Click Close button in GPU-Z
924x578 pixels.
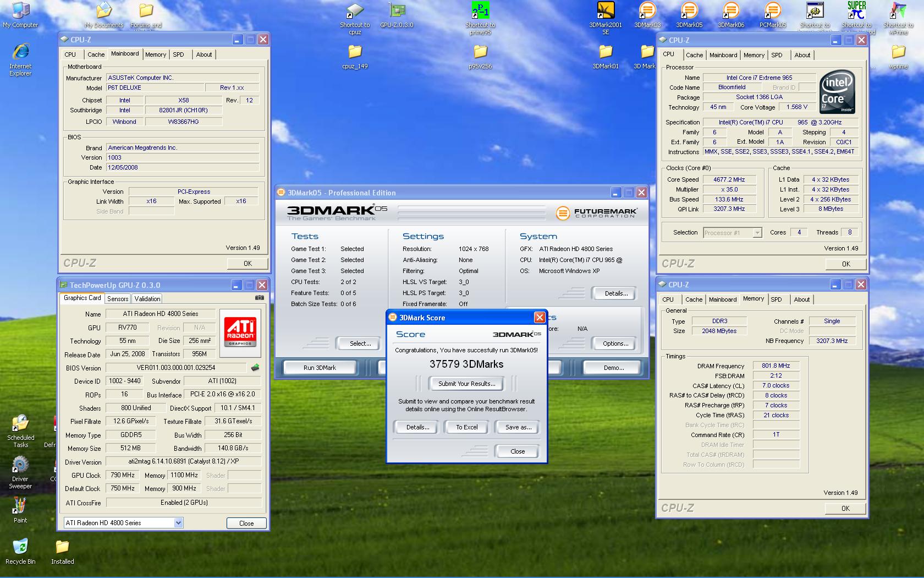point(246,523)
